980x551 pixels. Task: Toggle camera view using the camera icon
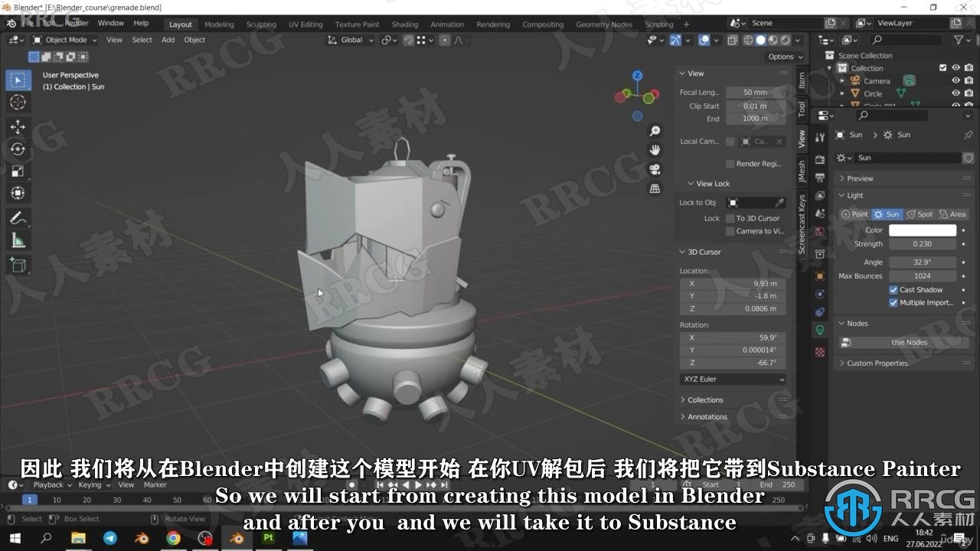[655, 169]
